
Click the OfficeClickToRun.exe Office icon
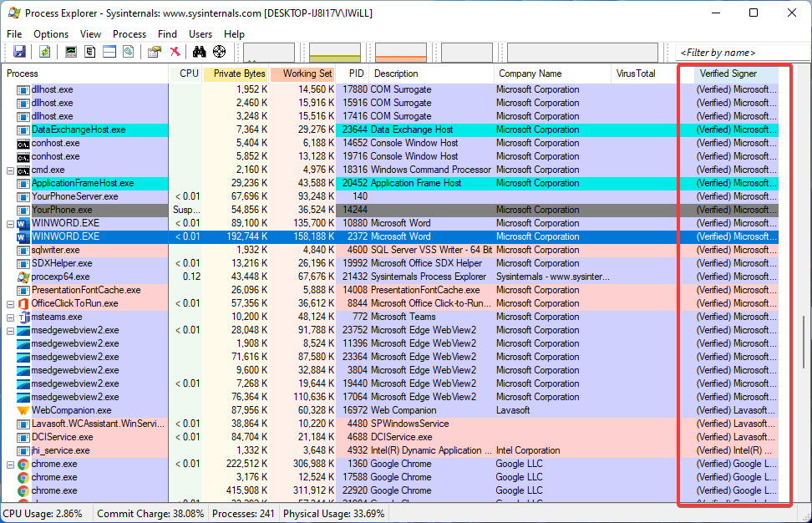[x=23, y=303]
